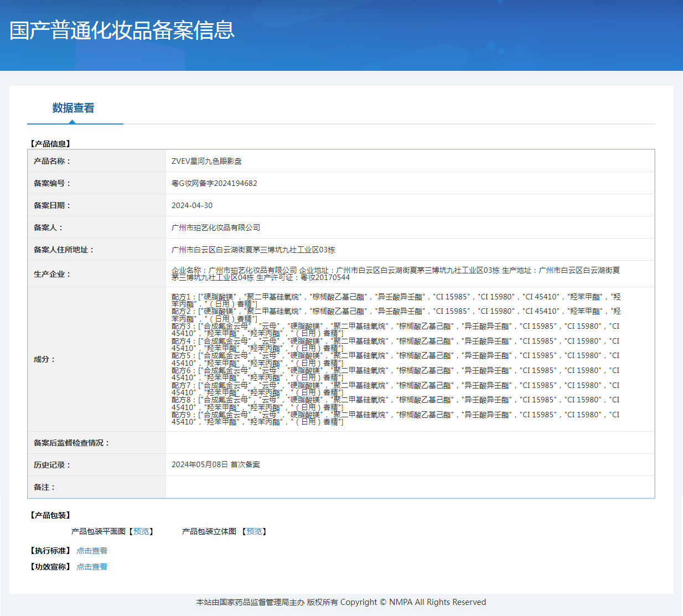The image size is (683, 616).
Task: Open 预览 link for 产品包装立体图
Action: click(254, 531)
